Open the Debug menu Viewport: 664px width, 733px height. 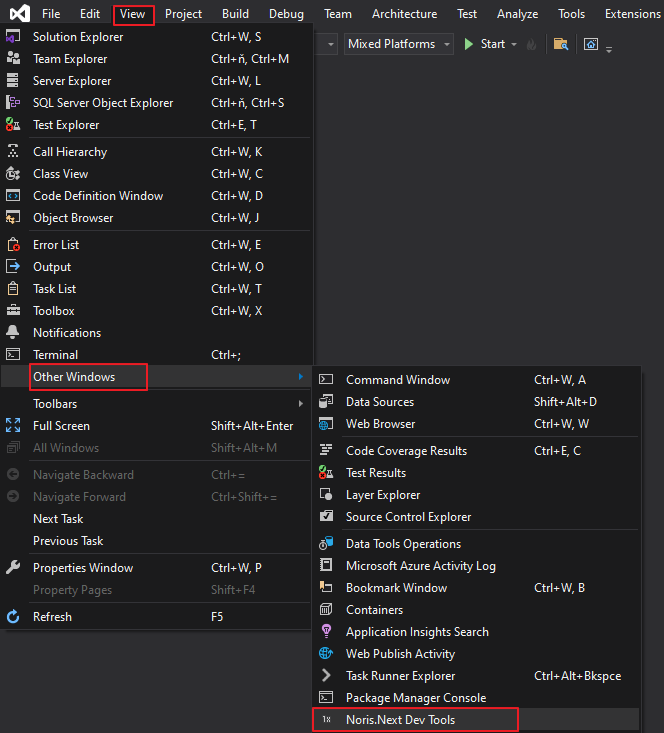point(286,14)
